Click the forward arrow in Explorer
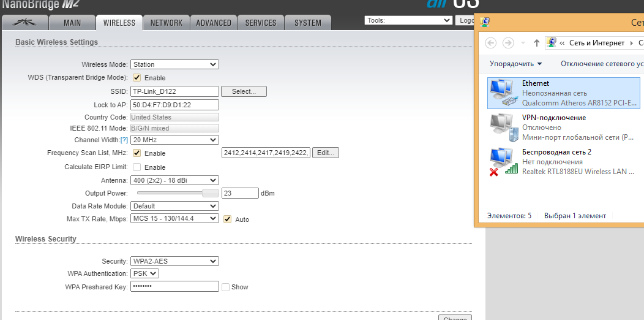Viewport: 644px width, 320px height. (x=508, y=43)
